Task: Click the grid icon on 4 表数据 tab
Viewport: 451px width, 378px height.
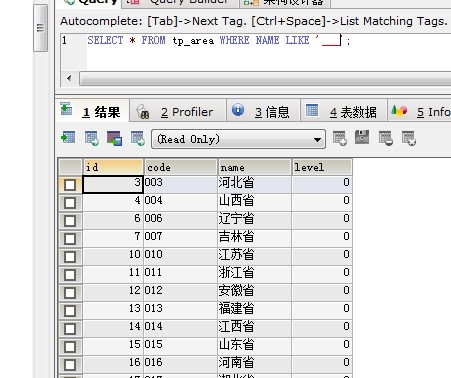Action: point(312,110)
